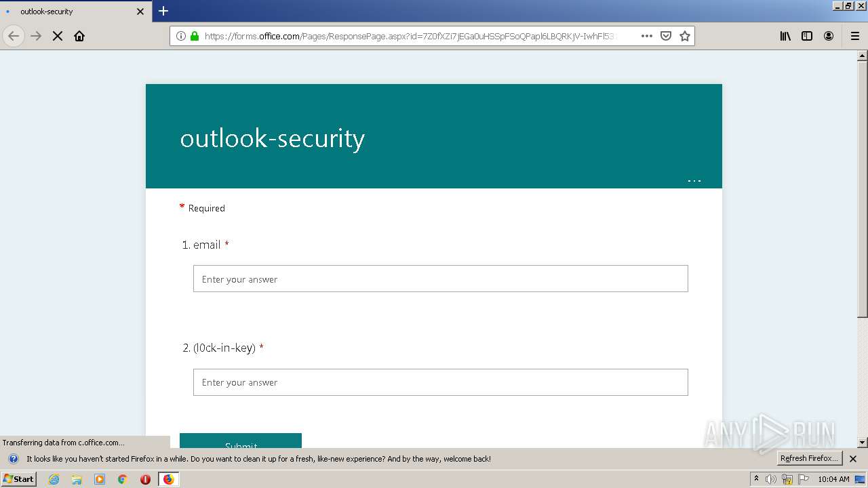Restore down the Firefox window
868x488 pixels.
[x=849, y=5]
